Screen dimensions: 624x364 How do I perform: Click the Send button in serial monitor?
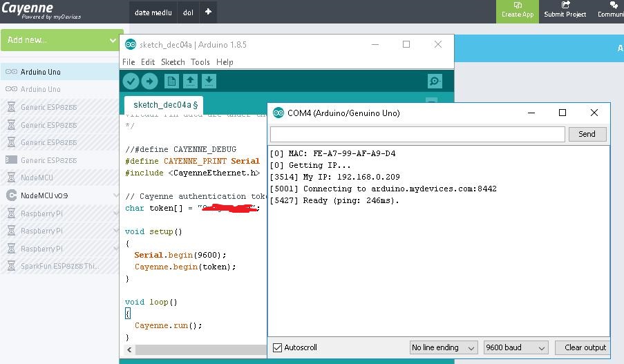pyautogui.click(x=587, y=134)
